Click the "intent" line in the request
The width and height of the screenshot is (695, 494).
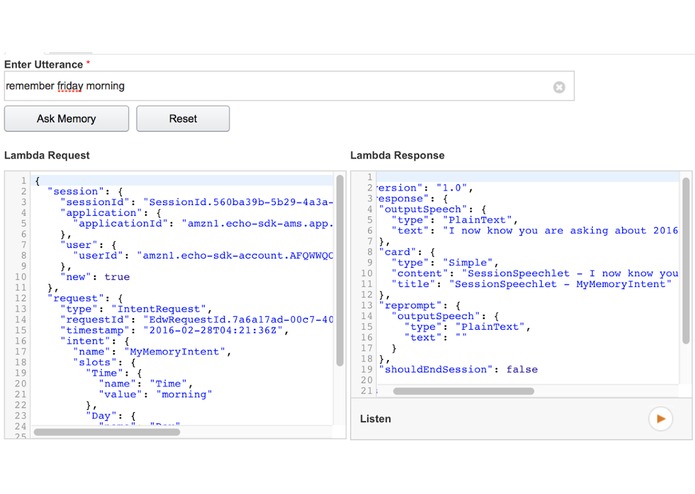(95, 341)
